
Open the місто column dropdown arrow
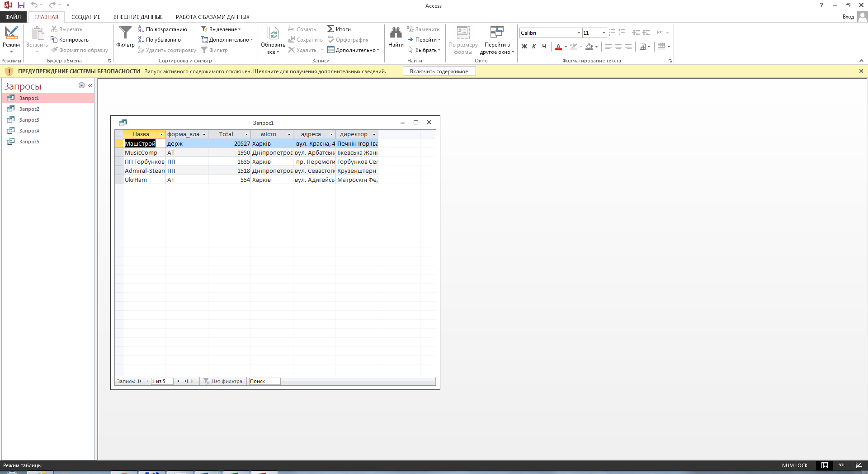click(x=289, y=134)
